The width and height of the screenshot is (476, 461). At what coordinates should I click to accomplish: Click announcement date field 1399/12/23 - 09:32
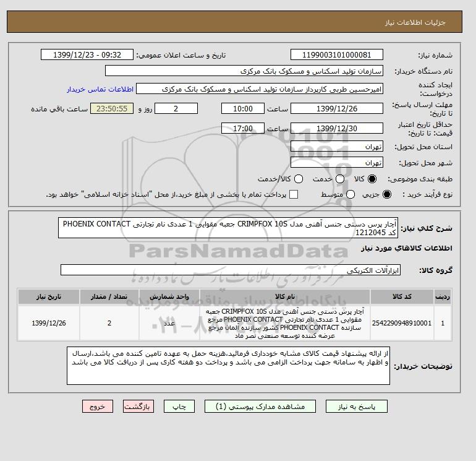[87, 54]
